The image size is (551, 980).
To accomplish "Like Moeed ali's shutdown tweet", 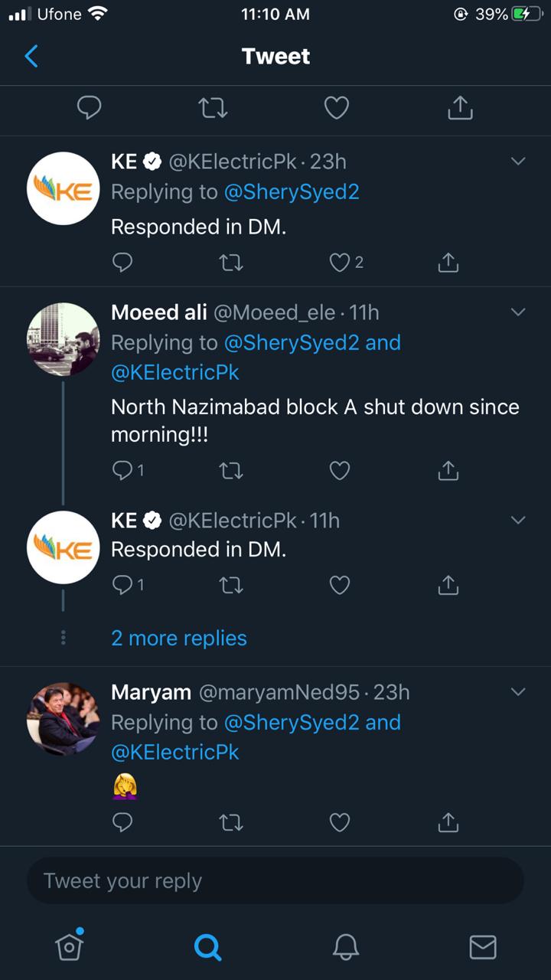I will click(x=339, y=471).
